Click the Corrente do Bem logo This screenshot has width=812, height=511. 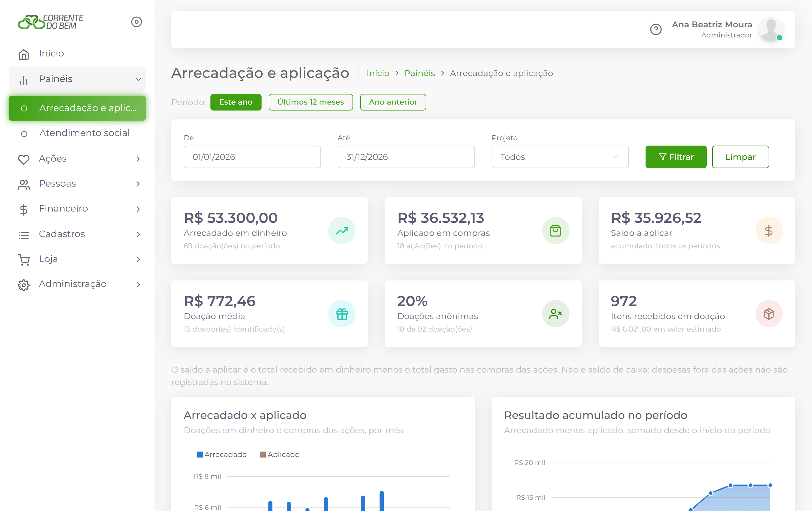(51, 22)
